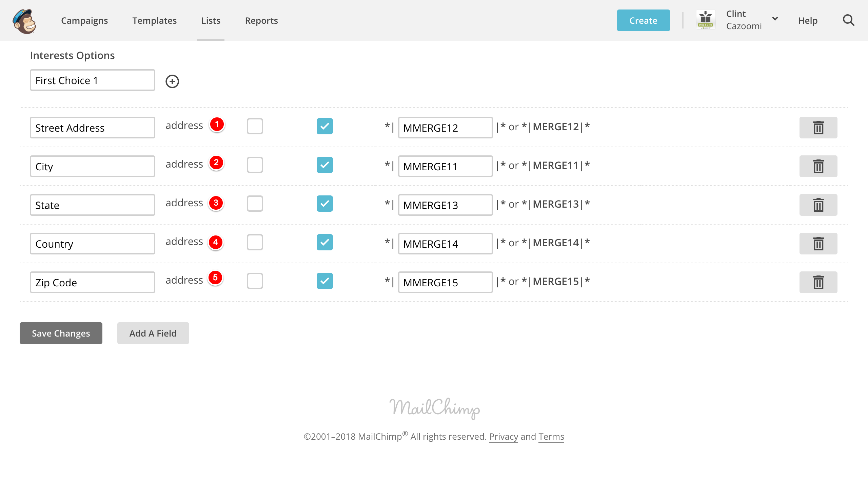Viewport: 868px width, 477px height.
Task: Check the required box for State
Action: (x=255, y=204)
